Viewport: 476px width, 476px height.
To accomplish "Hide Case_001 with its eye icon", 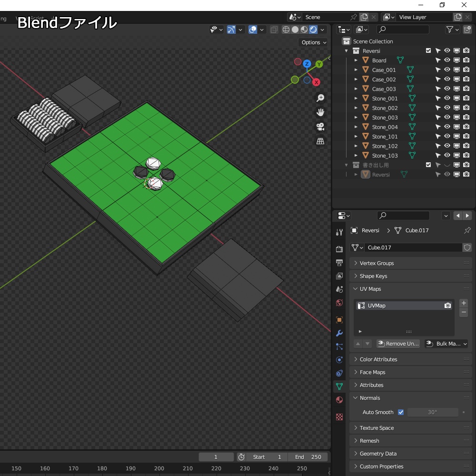I will pos(447,69).
